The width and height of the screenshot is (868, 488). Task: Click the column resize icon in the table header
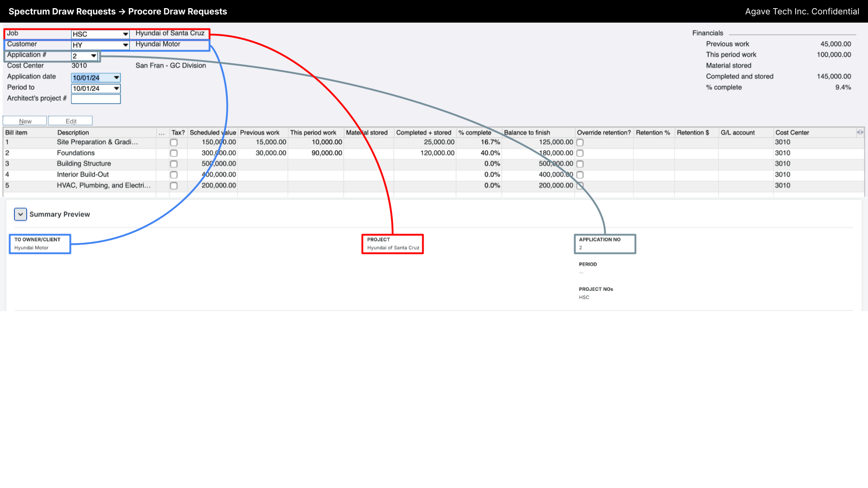point(860,132)
